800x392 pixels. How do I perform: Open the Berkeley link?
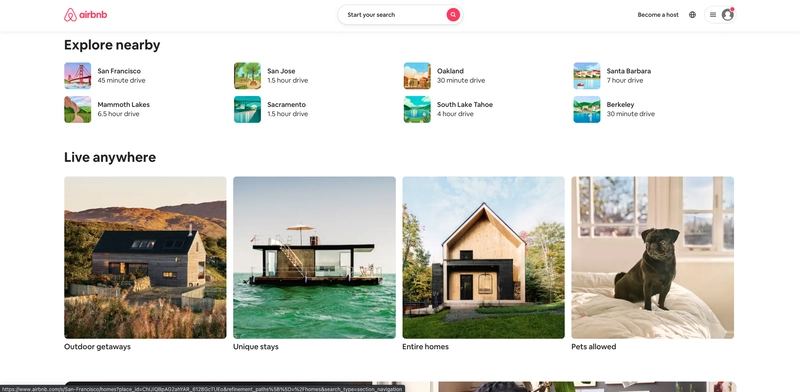[x=620, y=105]
